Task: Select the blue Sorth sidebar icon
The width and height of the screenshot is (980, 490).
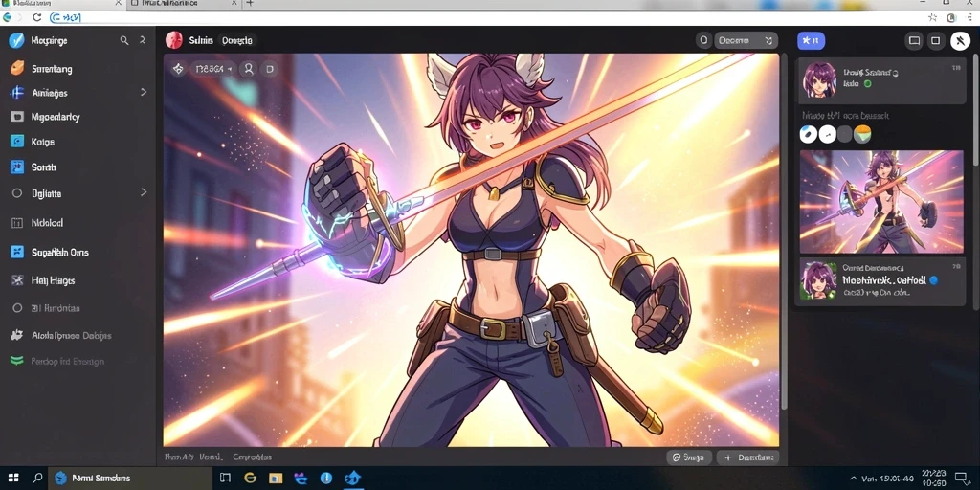Action: point(17,167)
